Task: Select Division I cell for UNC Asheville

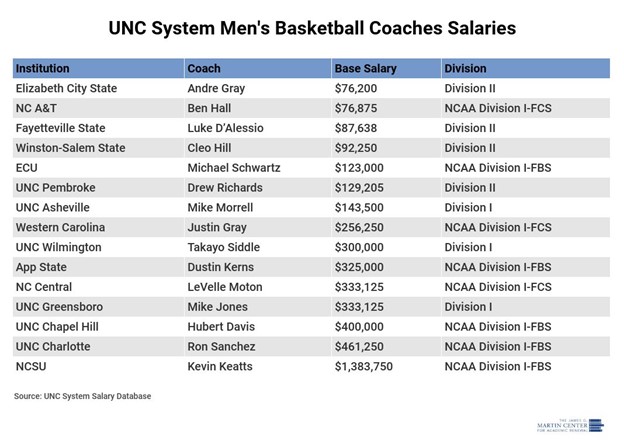Action: pyautogui.click(x=468, y=208)
